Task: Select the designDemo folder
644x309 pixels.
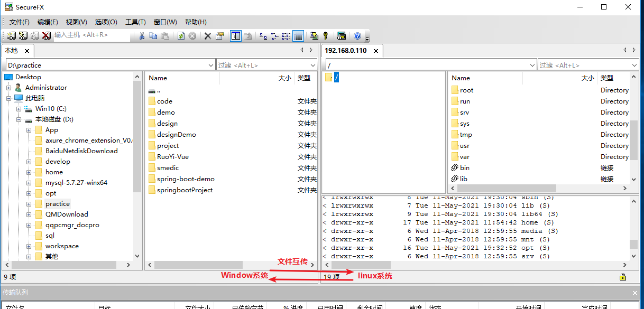Action: (x=176, y=134)
